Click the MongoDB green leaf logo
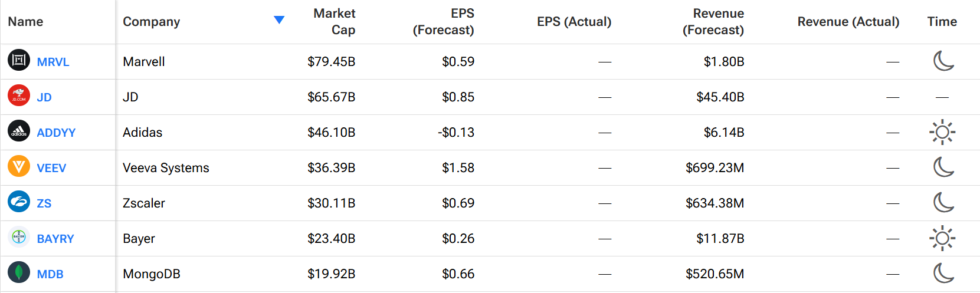Image resolution: width=980 pixels, height=293 pixels. click(x=19, y=272)
